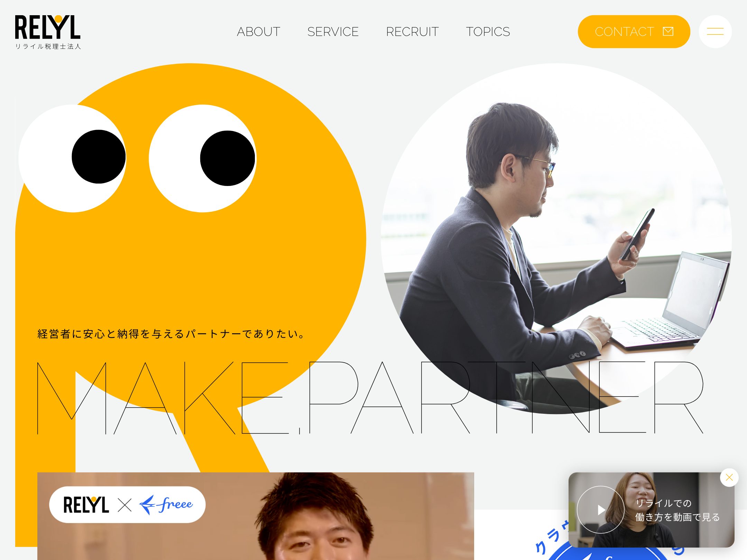Close the floating video popup
Image resolution: width=747 pixels, height=560 pixels.
729,477
